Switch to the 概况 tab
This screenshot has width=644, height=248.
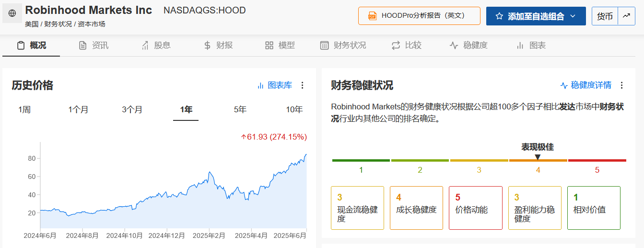click(32, 46)
